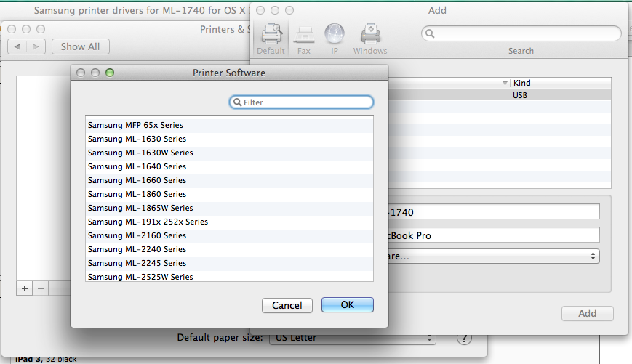Select Samsung ML-1630W Series
The width and height of the screenshot is (632, 364).
(x=229, y=153)
